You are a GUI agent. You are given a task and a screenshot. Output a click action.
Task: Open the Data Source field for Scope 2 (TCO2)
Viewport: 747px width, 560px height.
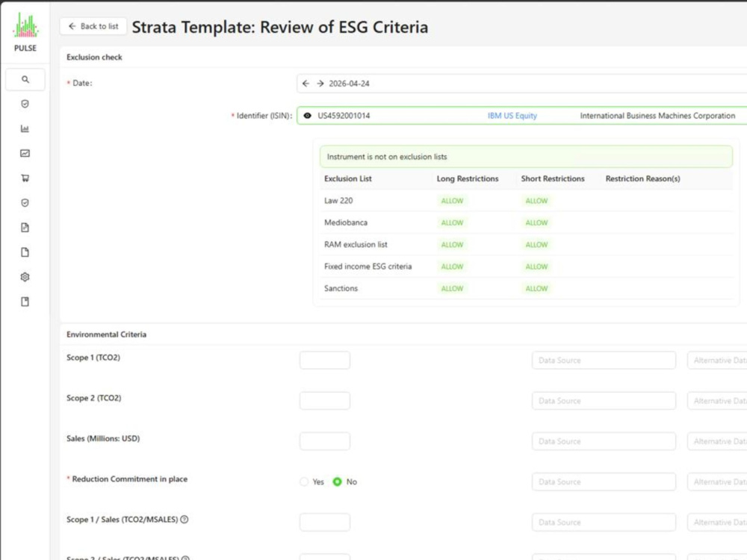click(604, 401)
